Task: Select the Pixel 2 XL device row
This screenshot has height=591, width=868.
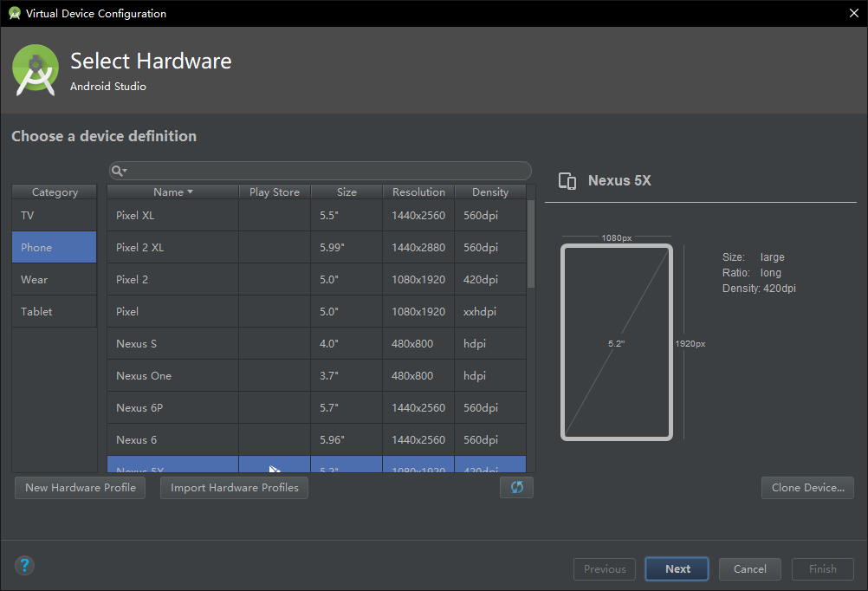Action: point(316,248)
